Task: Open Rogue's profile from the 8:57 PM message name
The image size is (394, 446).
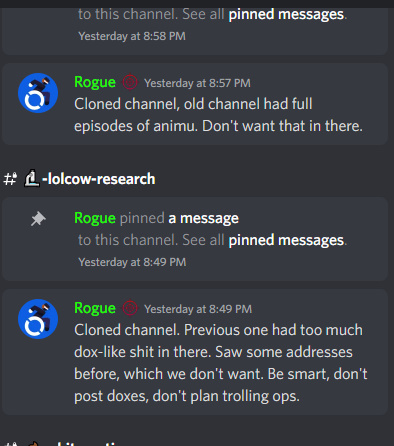Action: (95, 82)
